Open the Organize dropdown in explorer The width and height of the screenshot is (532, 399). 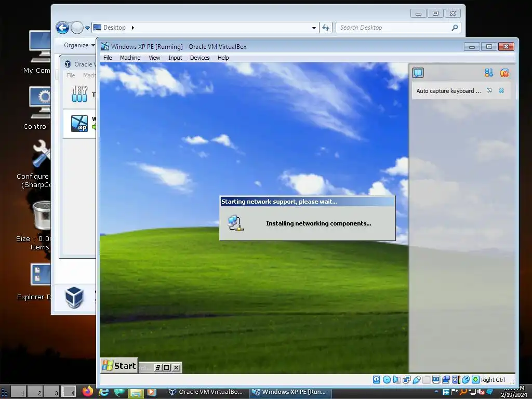tap(79, 45)
